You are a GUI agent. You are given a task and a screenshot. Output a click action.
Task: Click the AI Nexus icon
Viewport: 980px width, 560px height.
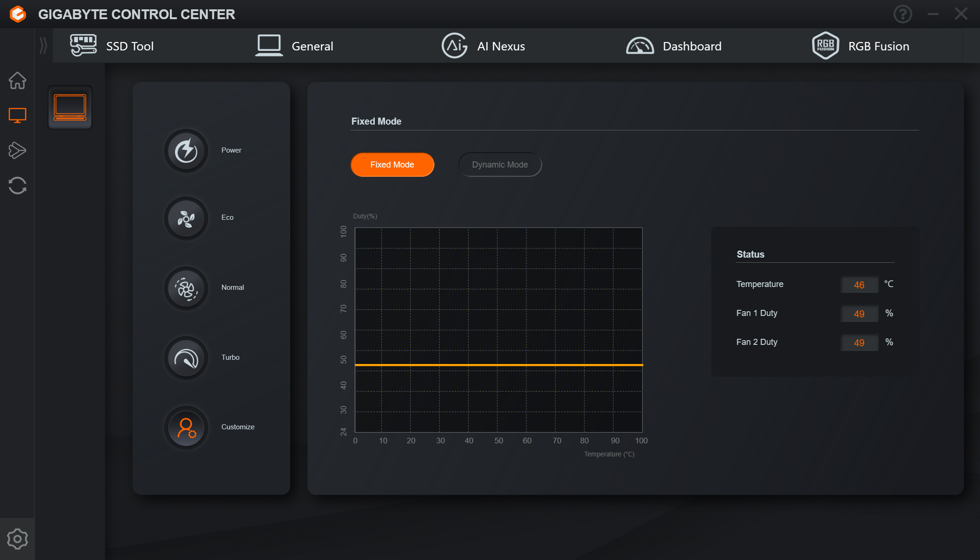(455, 45)
